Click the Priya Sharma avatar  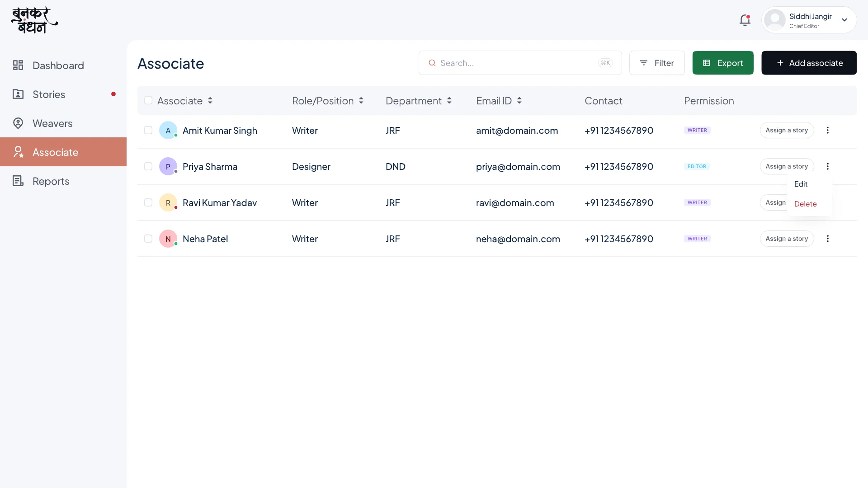pos(168,166)
